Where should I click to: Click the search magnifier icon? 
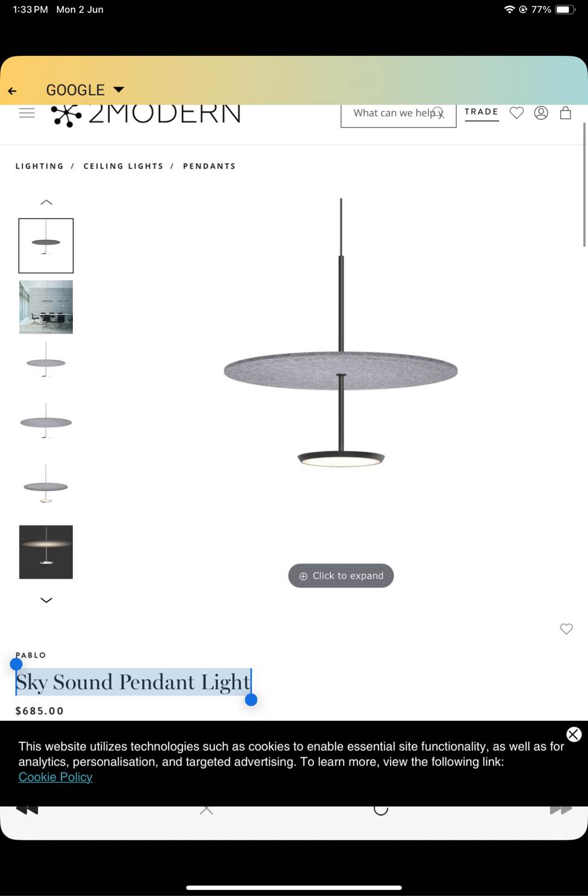[x=439, y=113]
